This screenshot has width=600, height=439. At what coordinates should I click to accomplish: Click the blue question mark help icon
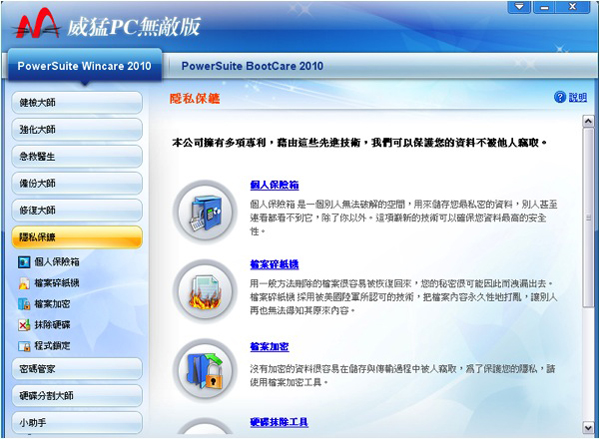[x=559, y=97]
